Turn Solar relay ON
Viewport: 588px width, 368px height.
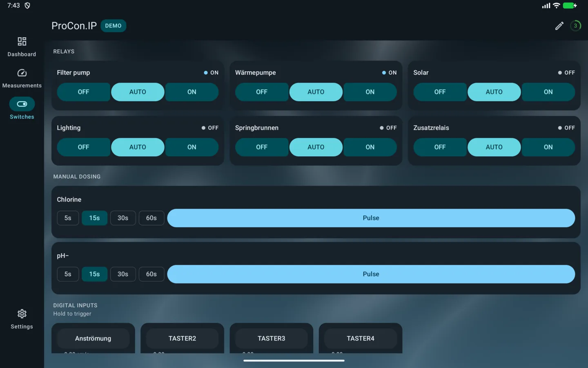(548, 92)
